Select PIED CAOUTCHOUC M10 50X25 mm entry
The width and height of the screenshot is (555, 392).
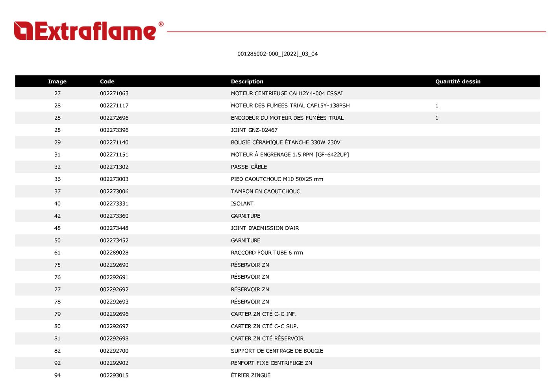click(x=277, y=179)
